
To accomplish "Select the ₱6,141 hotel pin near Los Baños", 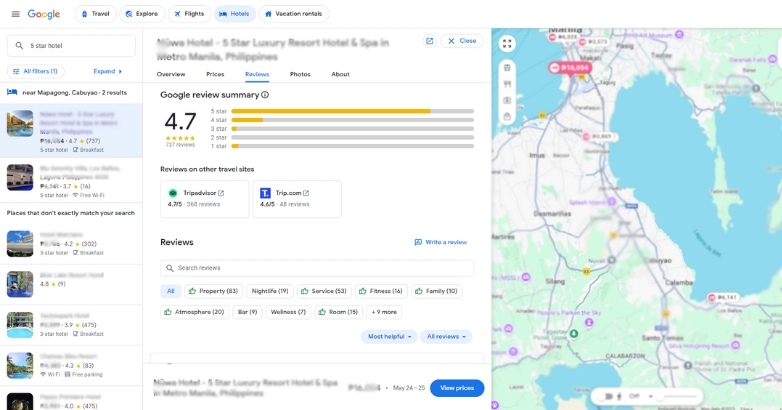I will click(723, 297).
